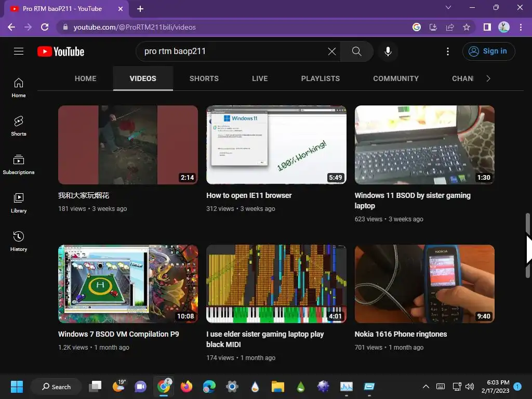Screen dimensions: 532x399
Task: Reload the page with the refresh icon
Action: tap(45, 27)
